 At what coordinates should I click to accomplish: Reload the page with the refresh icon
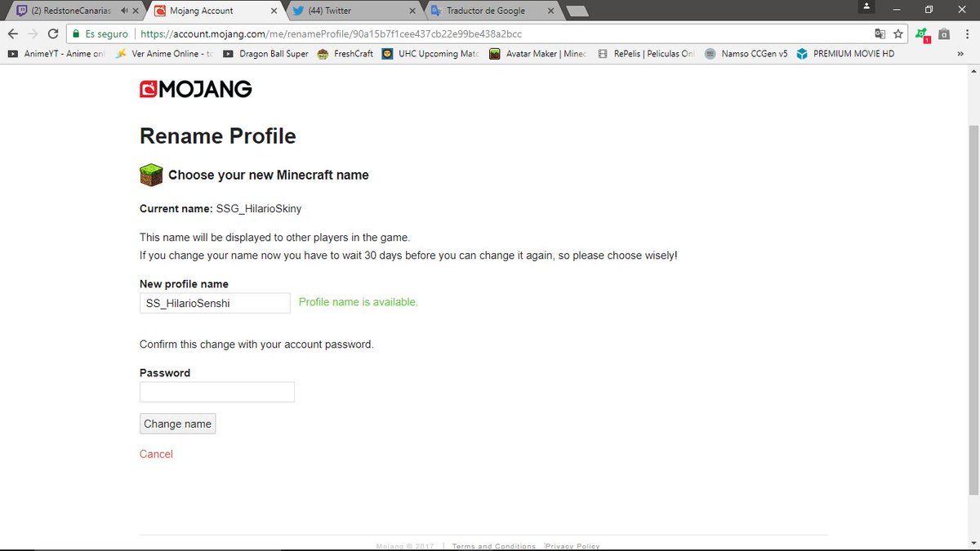[53, 34]
